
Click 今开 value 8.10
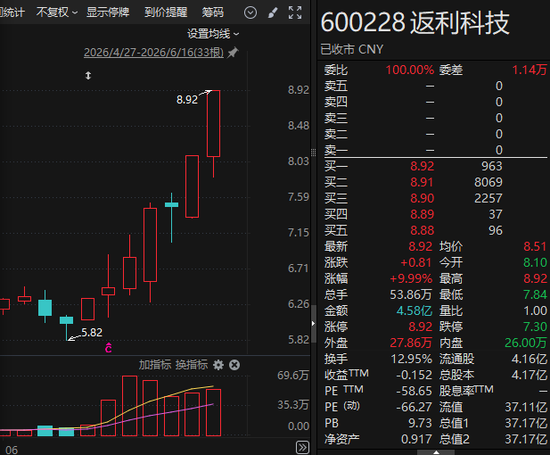click(x=535, y=263)
